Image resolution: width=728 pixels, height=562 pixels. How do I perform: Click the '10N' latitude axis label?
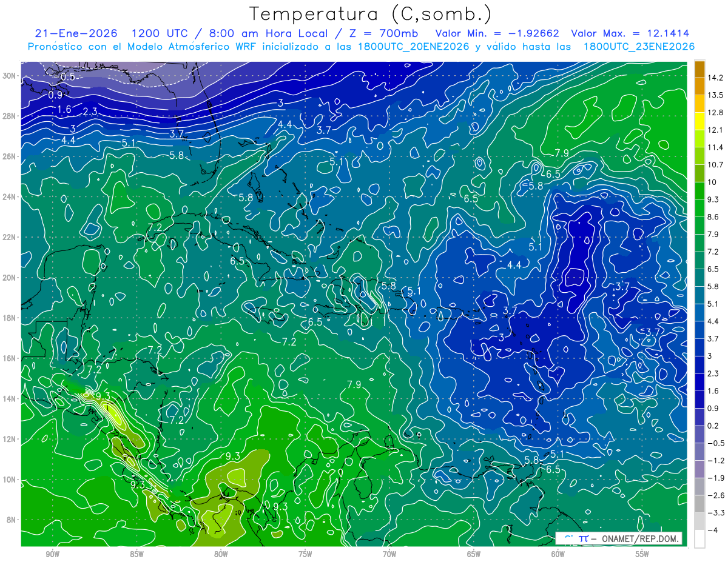click(10, 480)
